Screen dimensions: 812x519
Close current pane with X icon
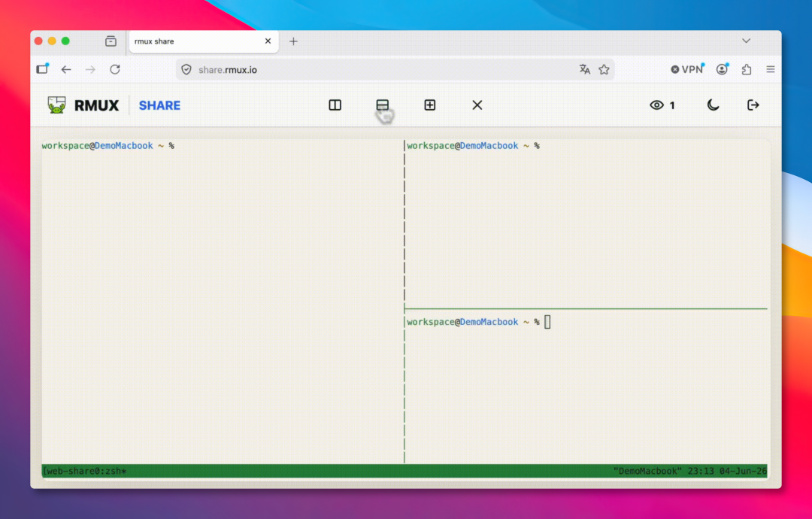click(477, 105)
